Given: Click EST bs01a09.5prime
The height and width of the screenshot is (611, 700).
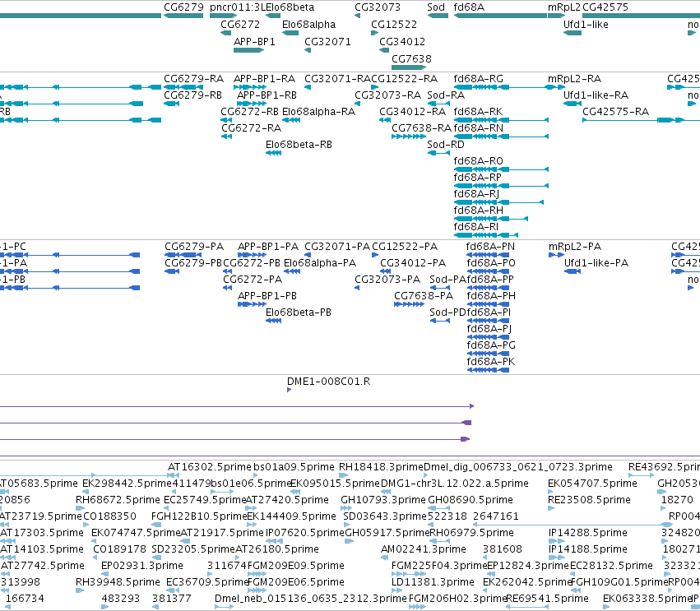Looking at the screenshot, I should tap(294, 467).
